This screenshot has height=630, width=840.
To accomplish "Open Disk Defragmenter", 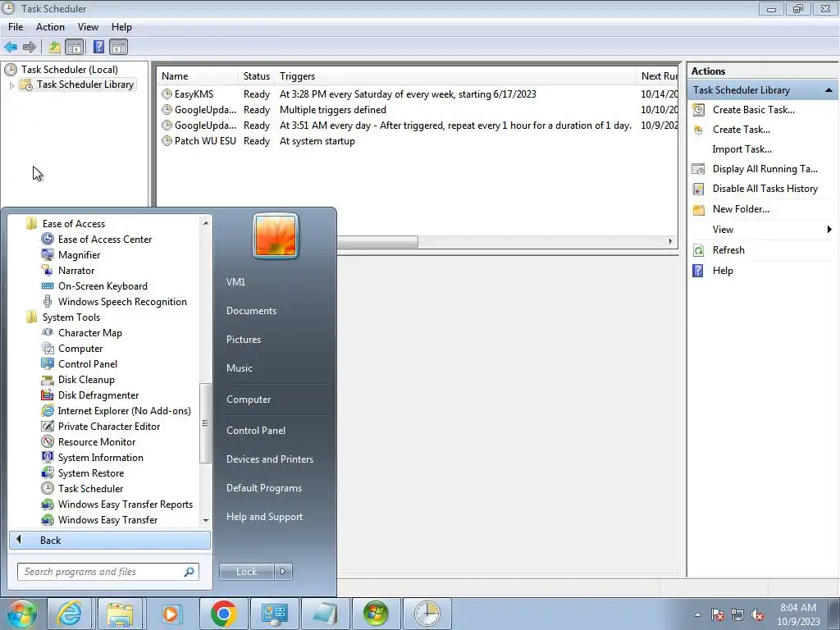I will pyautogui.click(x=98, y=395).
